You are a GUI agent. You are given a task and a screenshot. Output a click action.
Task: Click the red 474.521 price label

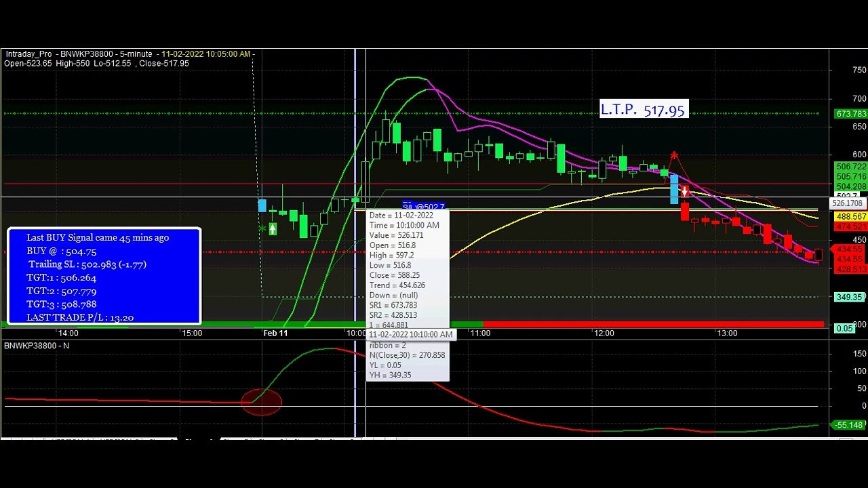850,226
